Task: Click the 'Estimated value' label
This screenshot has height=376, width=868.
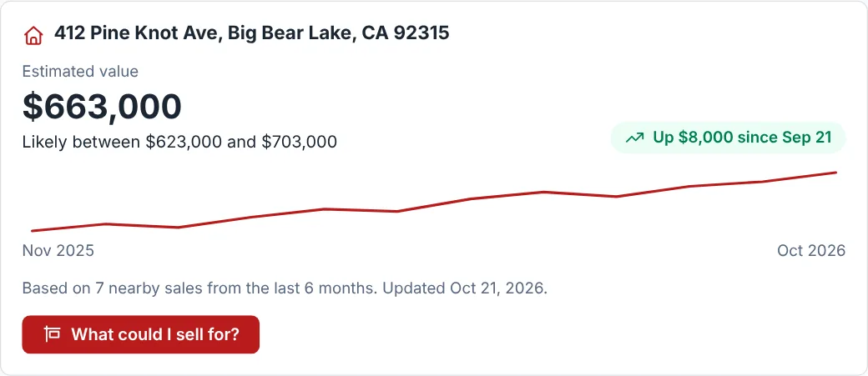Action: [x=80, y=72]
